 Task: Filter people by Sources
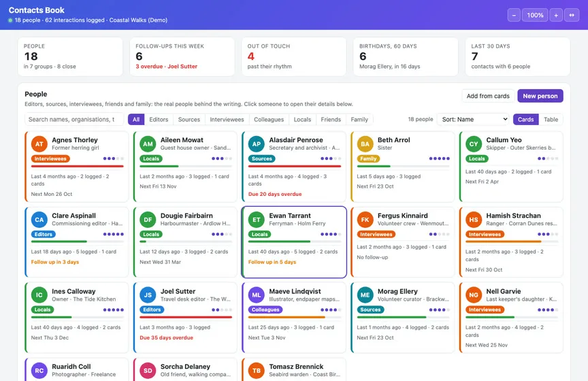[x=189, y=119]
